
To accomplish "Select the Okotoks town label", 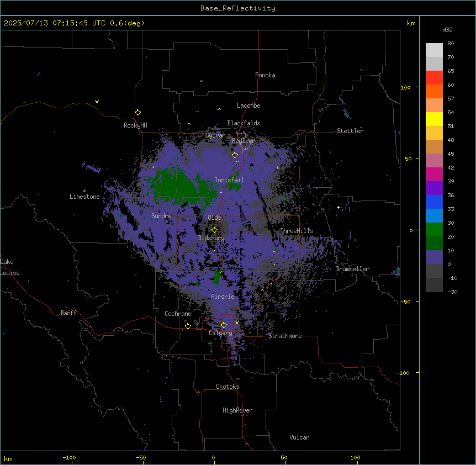I will point(228,387).
